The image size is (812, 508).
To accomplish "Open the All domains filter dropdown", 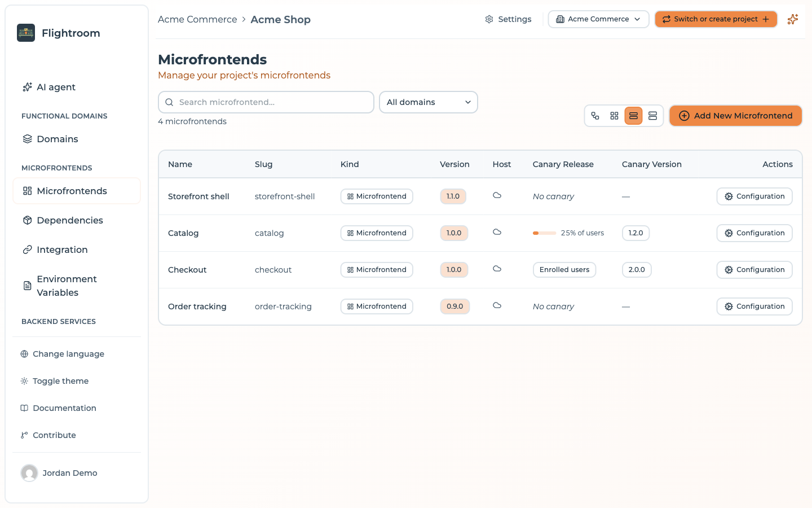I will (429, 102).
